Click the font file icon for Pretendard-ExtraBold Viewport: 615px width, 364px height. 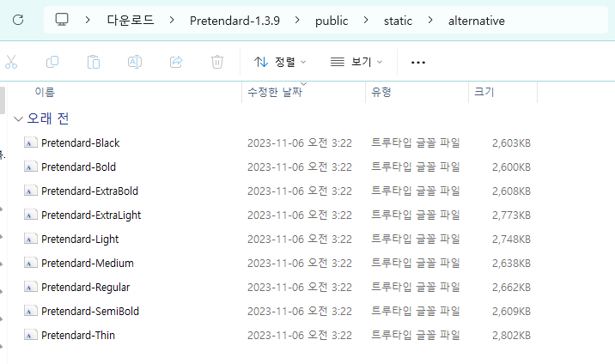click(31, 191)
